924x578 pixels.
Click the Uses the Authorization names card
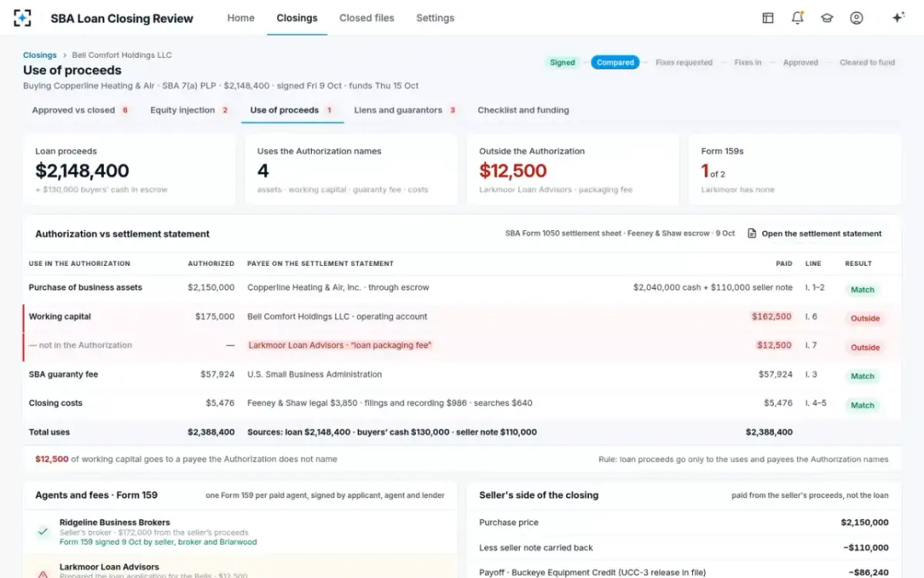pyautogui.click(x=351, y=170)
